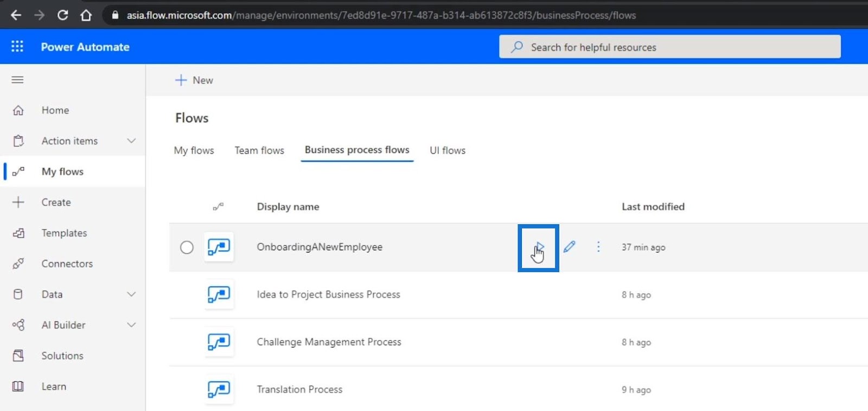Click the New flow button

pos(194,80)
